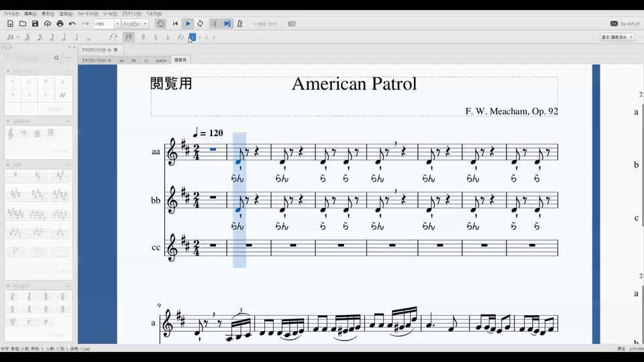This screenshot has height=362, width=644.
Task: Toggle MIDI input button
Action: 160,24
